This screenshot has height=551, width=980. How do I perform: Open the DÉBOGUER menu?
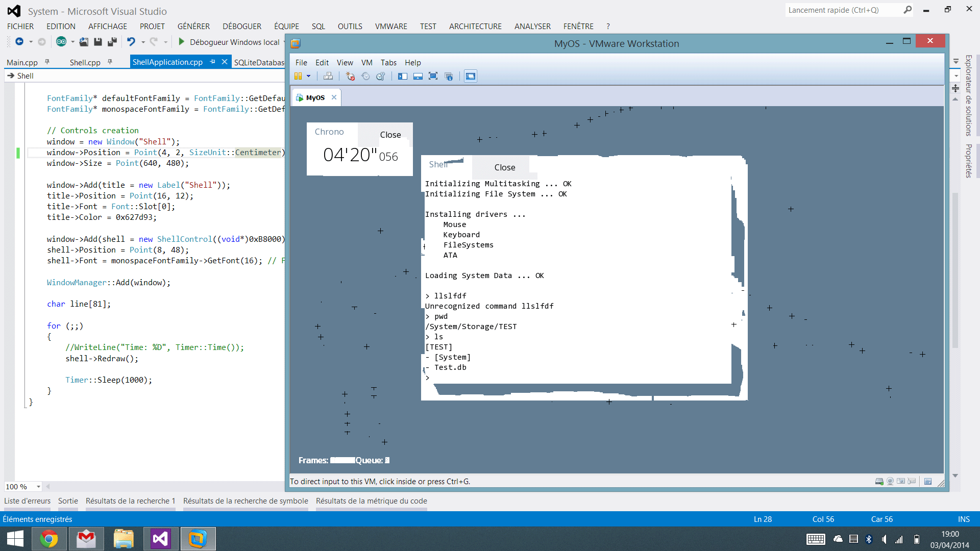click(242, 26)
